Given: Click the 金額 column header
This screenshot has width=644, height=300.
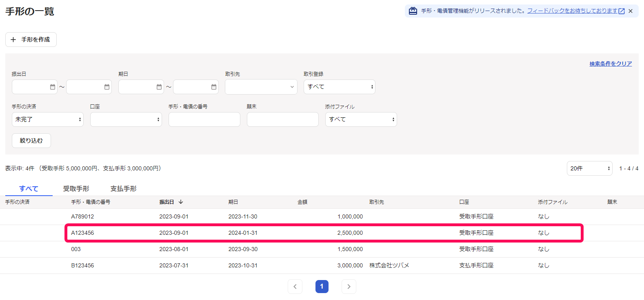Looking at the screenshot, I should click(x=302, y=202).
